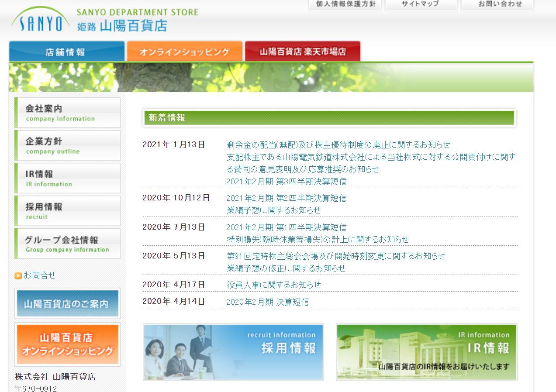Switch to the 店舗情報 tab
Viewport: 556px width, 392px height.
(66, 52)
